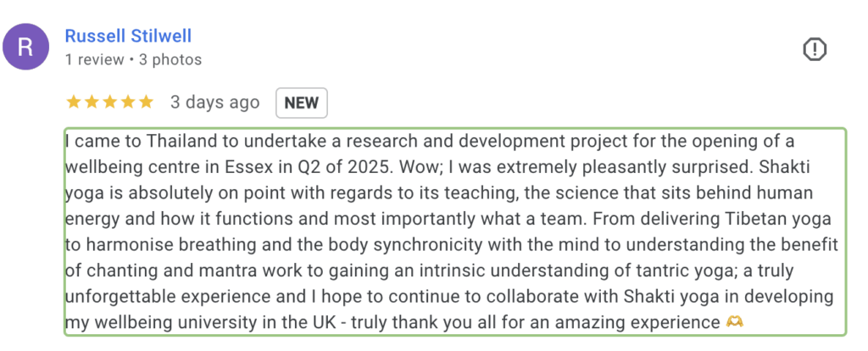Open the Russell Stilwell profile name link
868x351 pixels.
pos(128,36)
